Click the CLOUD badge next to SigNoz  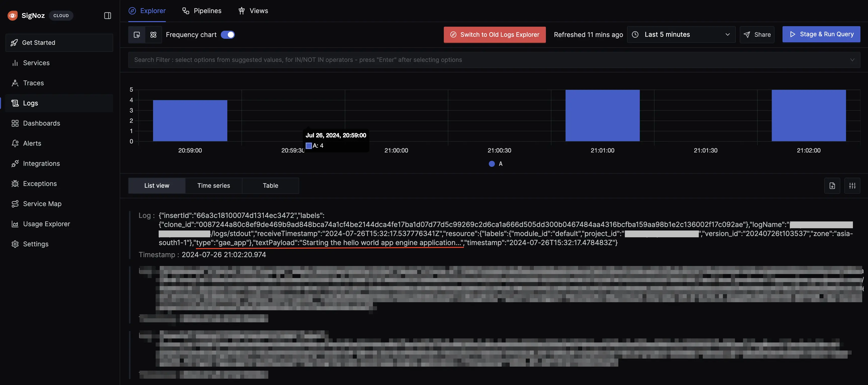[61, 16]
